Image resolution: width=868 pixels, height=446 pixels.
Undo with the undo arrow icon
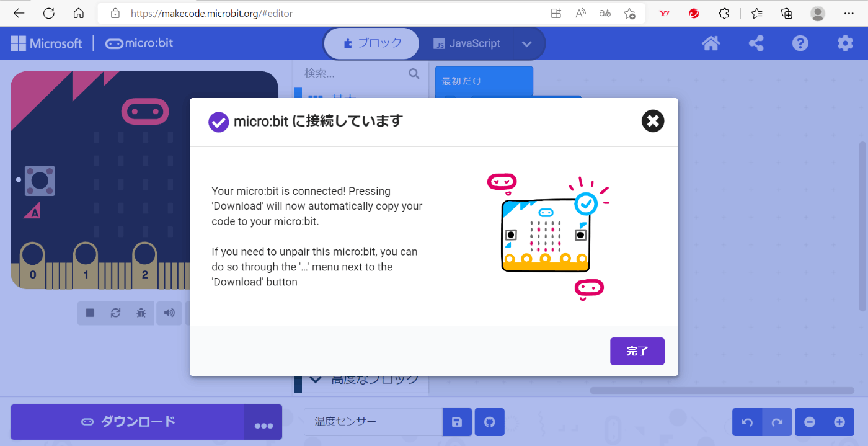(747, 422)
